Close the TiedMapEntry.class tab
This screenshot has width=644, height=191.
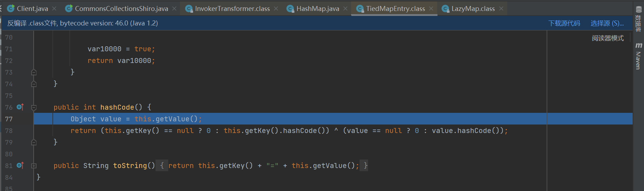pos(431,8)
